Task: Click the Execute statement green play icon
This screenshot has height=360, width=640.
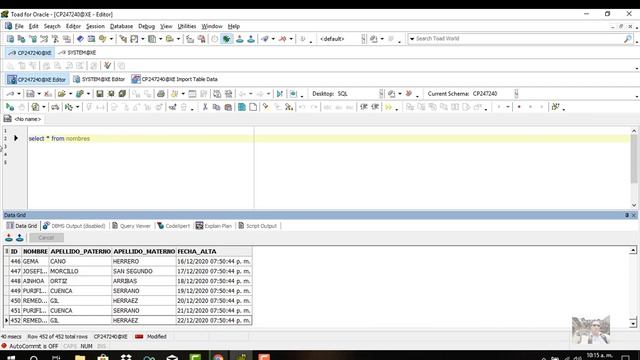Action: click(x=10, y=107)
